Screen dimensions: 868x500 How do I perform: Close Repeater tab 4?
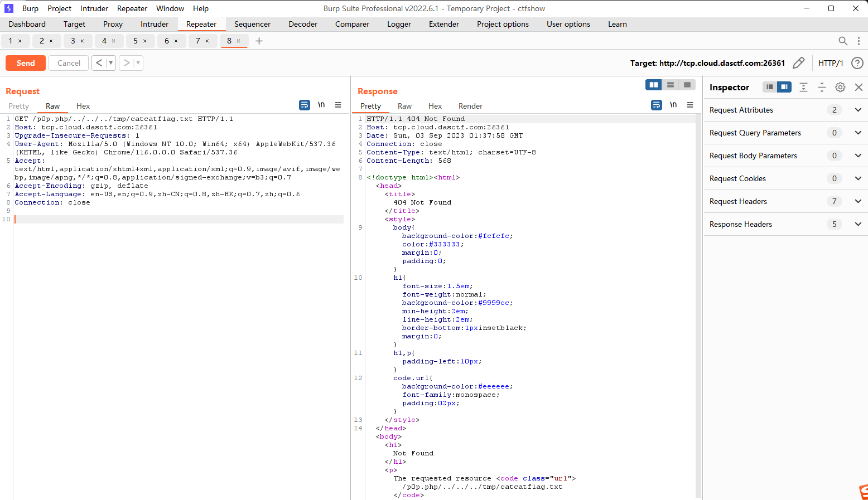tap(113, 41)
